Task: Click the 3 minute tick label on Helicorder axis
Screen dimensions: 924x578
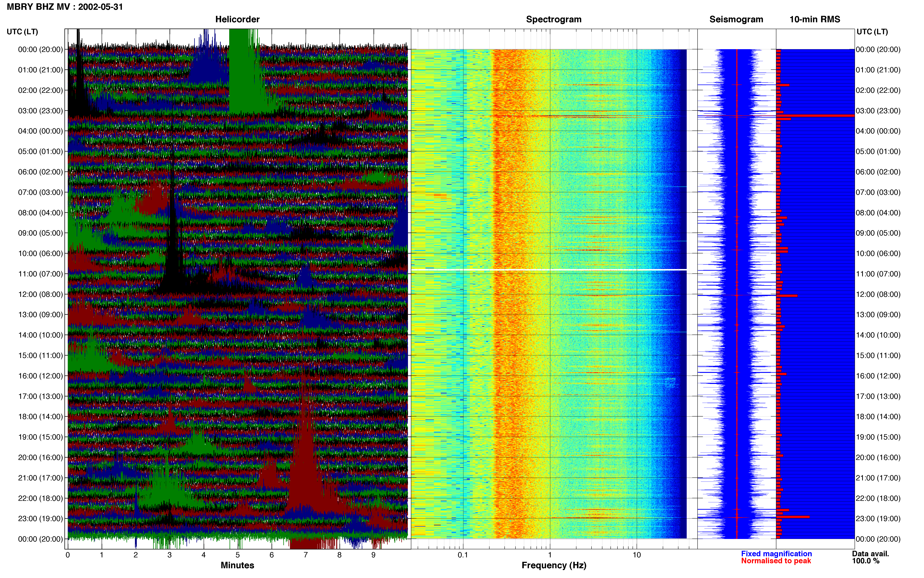Action: (x=170, y=555)
